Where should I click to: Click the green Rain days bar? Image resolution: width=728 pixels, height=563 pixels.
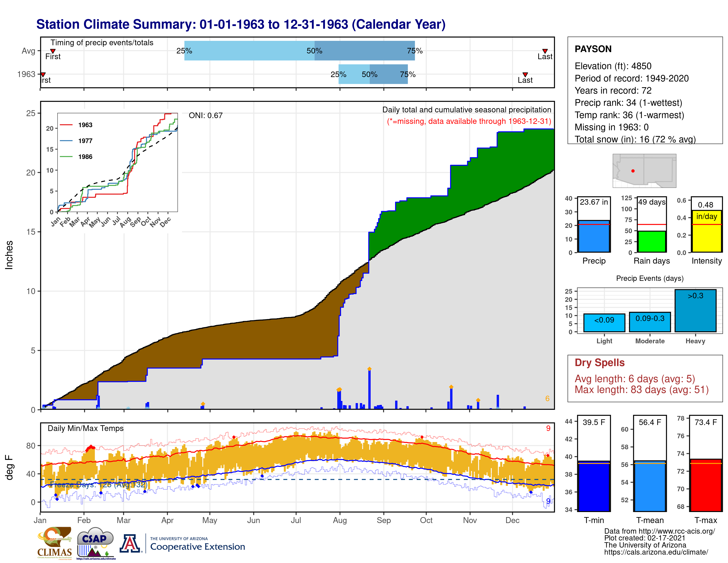pos(652,242)
